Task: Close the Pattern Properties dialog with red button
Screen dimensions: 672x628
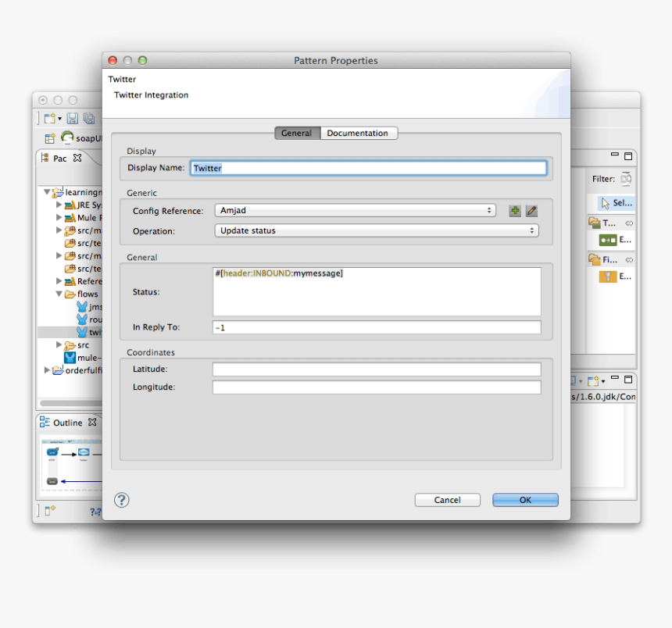Action: point(113,60)
